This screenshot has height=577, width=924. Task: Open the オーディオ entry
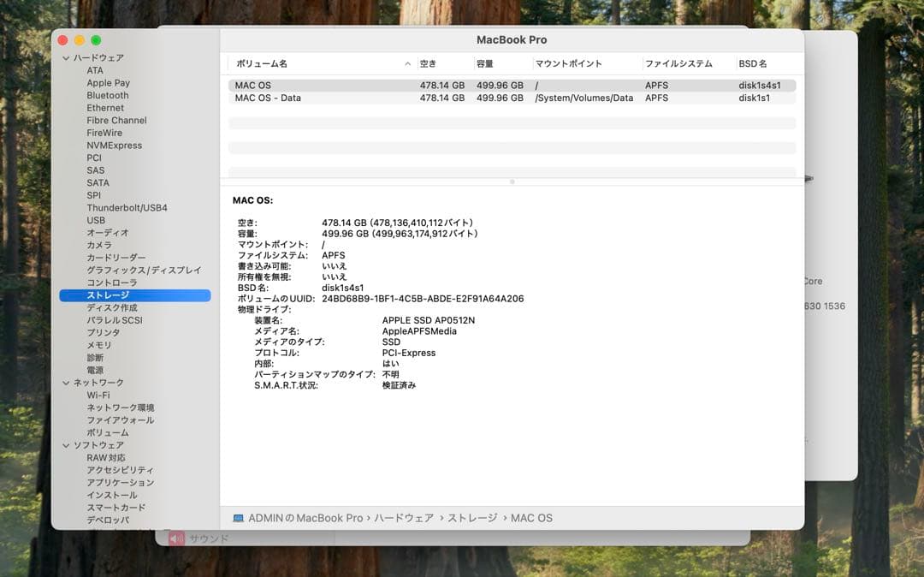107,233
